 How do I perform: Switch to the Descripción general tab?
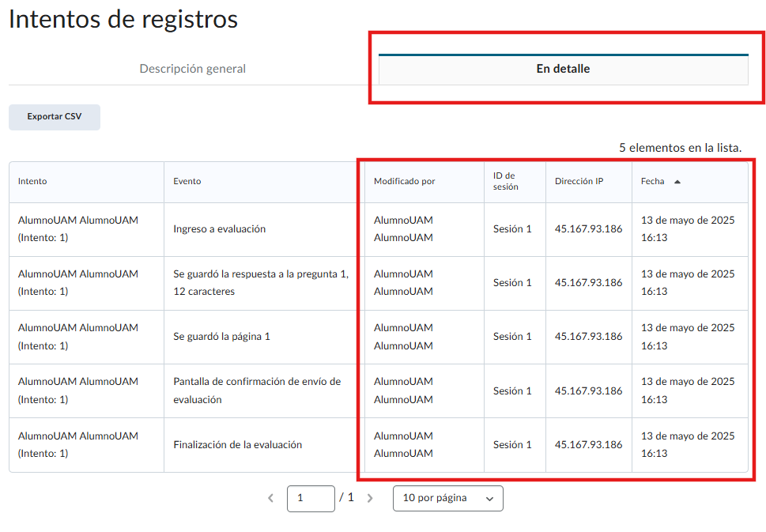click(192, 69)
